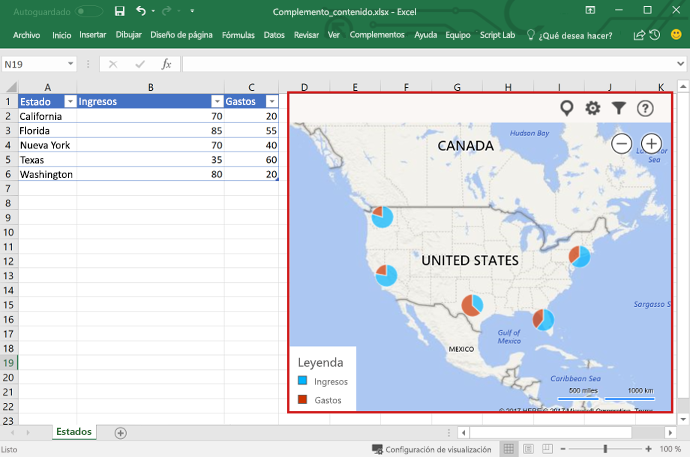Click the 100 % zoom level
Viewport: 690px width, 457px height.
click(670, 449)
